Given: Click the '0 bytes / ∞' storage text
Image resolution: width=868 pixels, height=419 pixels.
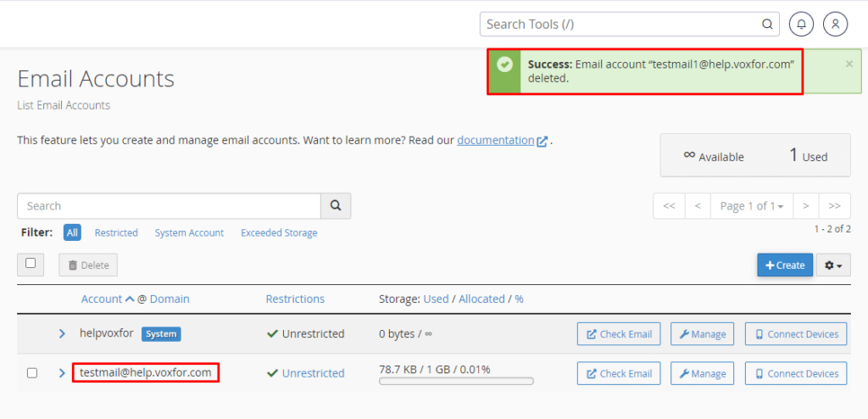Looking at the screenshot, I should [405, 334].
